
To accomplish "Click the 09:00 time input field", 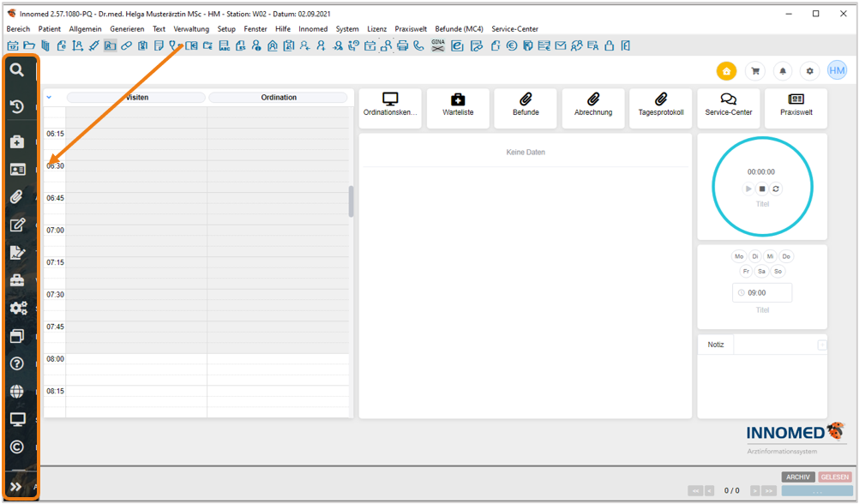I will (x=762, y=293).
